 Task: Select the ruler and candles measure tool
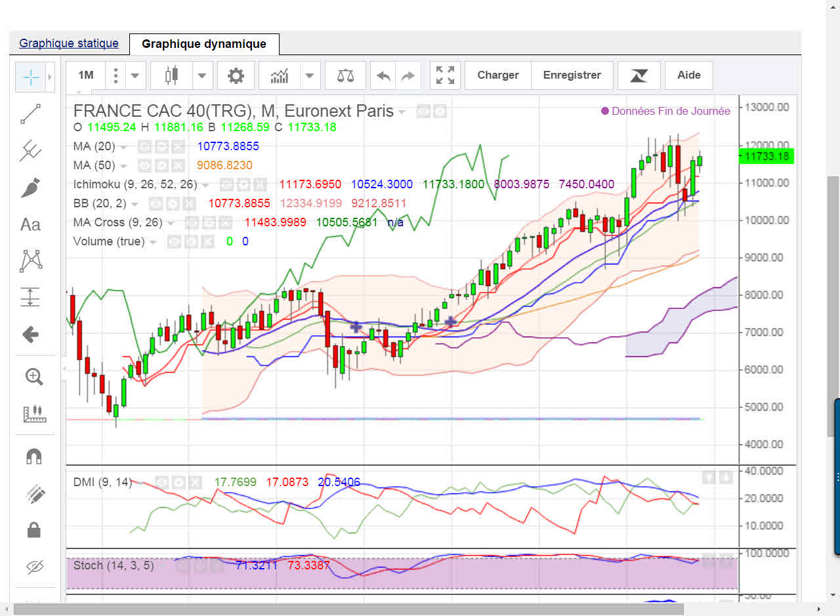tap(33, 413)
